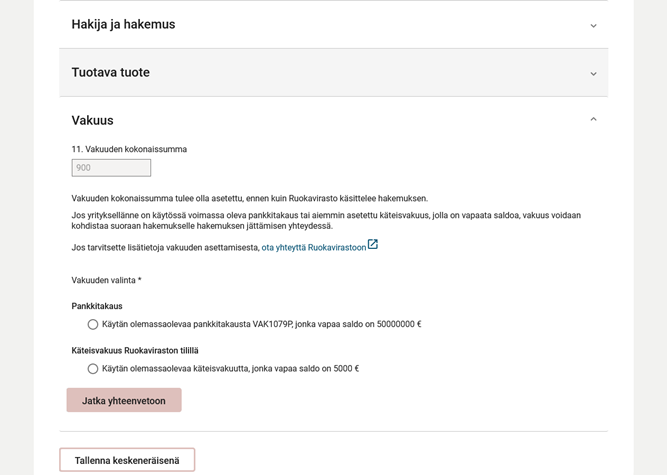Click the Vakuus section heading
The height and width of the screenshot is (475, 667).
tap(92, 121)
